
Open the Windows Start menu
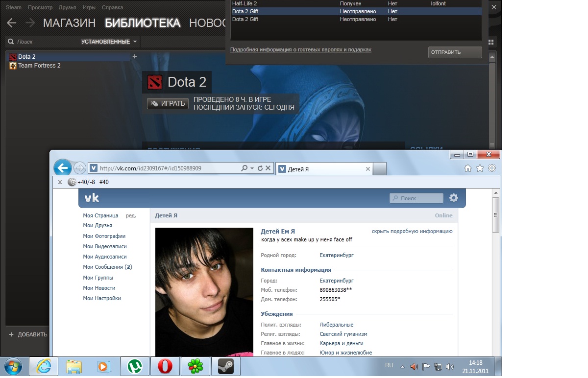coord(13,366)
